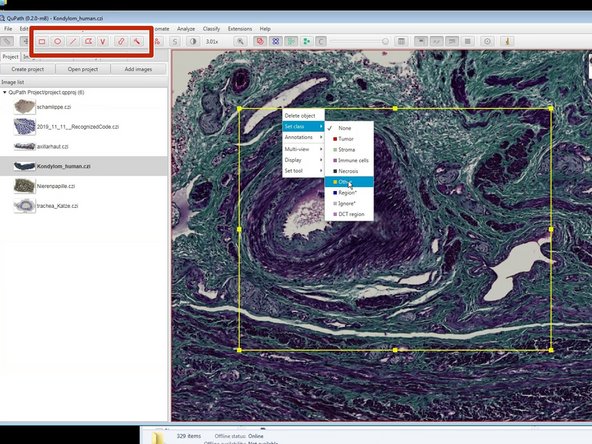
Task: Select the Wand tool
Action: [137, 42]
